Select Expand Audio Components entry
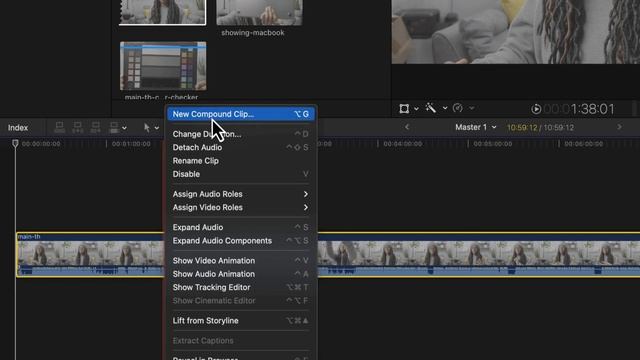The height and width of the screenshot is (360, 640). (241, 241)
